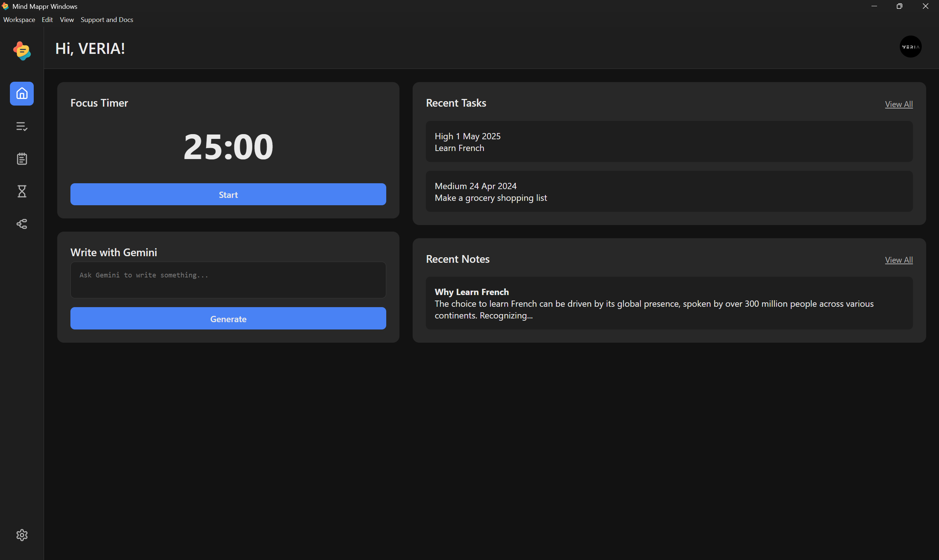Open the Edit menu
This screenshot has width=939, height=560.
pyautogui.click(x=47, y=20)
